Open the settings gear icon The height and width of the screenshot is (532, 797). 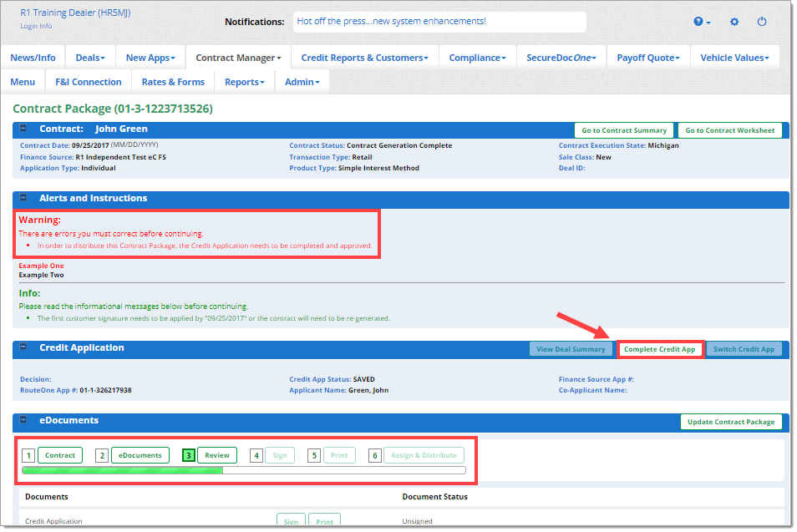pyautogui.click(x=734, y=22)
